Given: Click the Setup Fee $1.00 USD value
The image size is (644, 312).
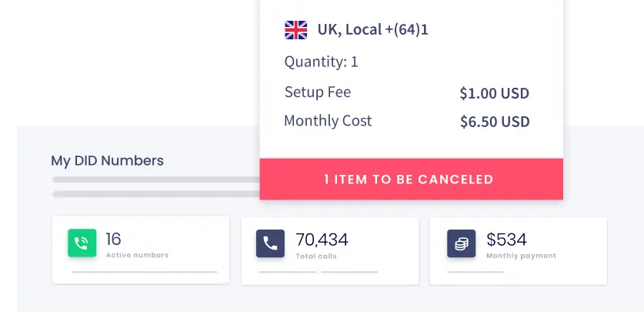Looking at the screenshot, I should [x=495, y=93].
